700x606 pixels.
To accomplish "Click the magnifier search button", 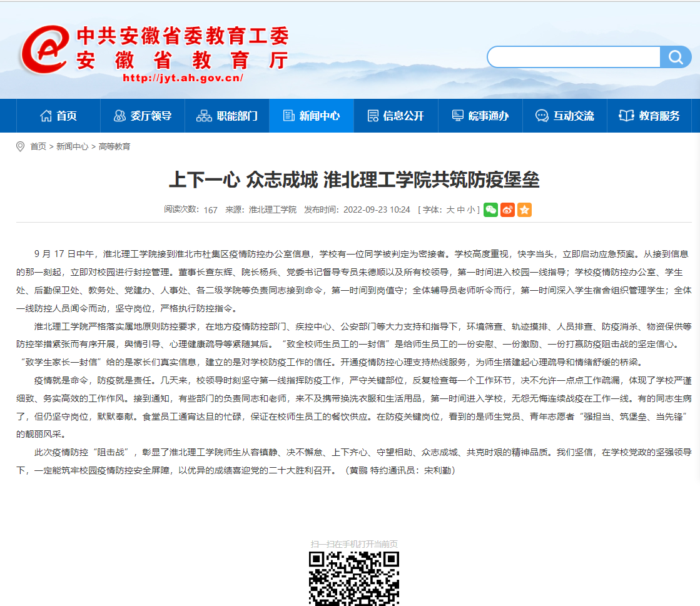I will [676, 58].
